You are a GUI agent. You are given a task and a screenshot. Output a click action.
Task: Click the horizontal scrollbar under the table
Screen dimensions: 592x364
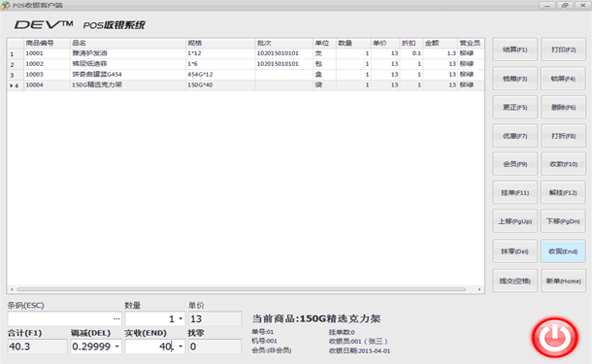242,289
